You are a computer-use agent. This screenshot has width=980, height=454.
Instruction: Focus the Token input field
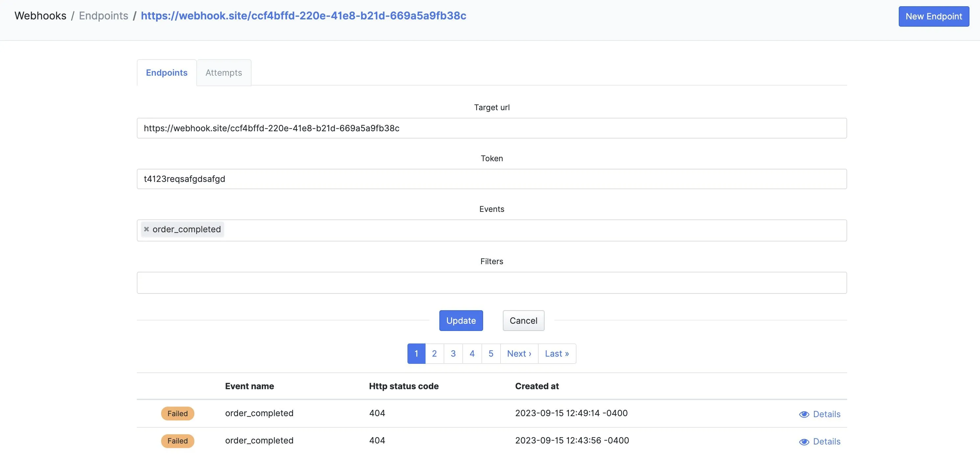tap(492, 179)
